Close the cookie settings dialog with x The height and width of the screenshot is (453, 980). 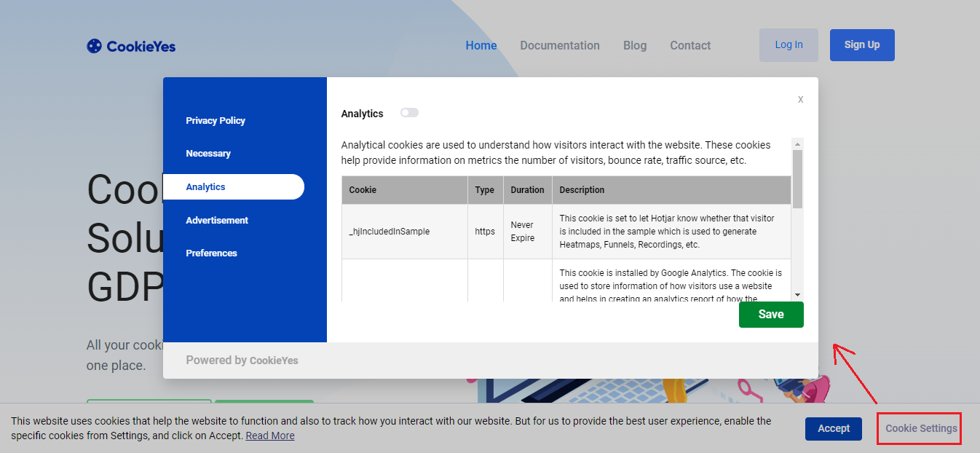800,100
